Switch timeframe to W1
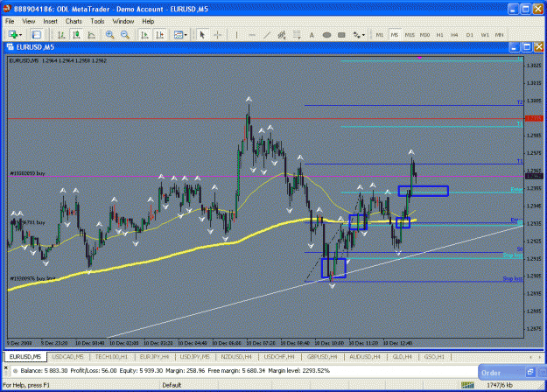The image size is (547, 392). [x=485, y=35]
